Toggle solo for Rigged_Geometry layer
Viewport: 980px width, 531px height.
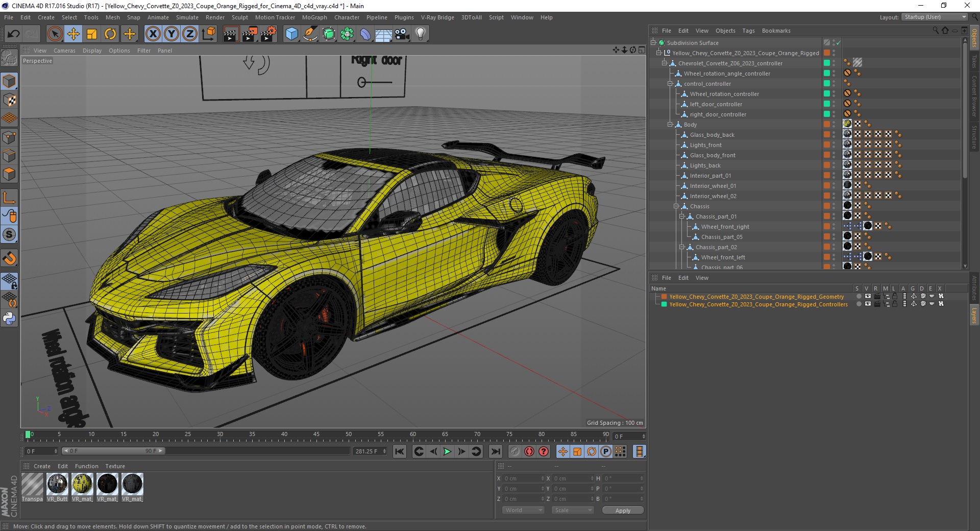click(859, 297)
